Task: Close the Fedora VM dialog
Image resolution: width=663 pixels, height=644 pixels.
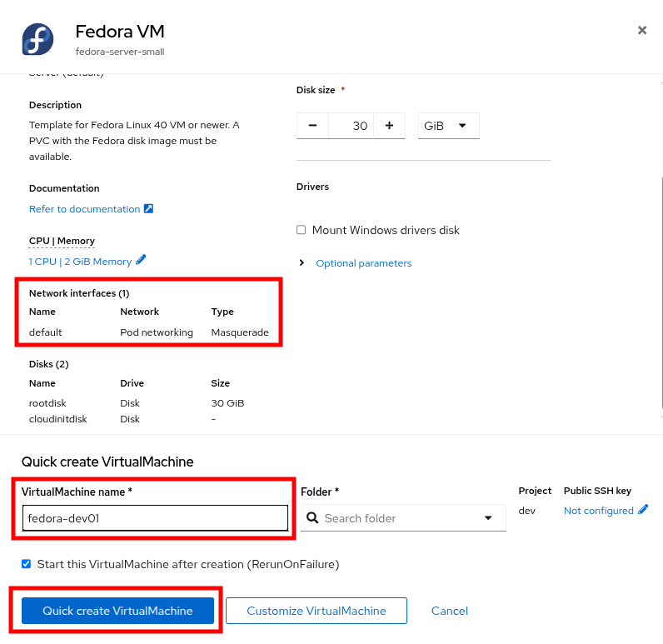Action: [x=642, y=31]
